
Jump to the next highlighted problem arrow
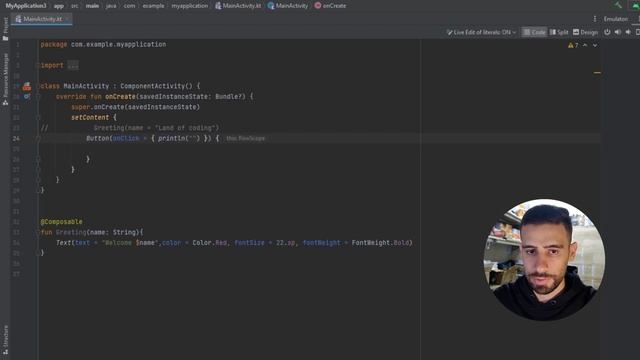(x=595, y=45)
